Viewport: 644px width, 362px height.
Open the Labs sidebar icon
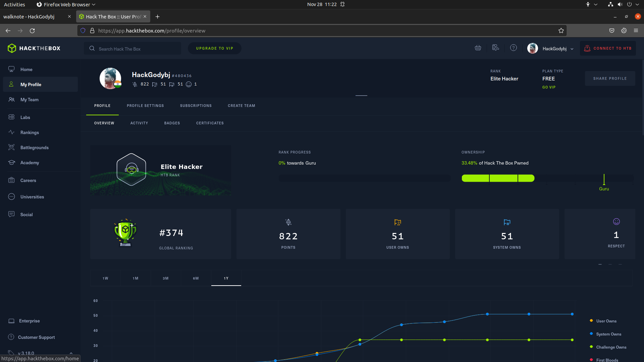(11, 117)
